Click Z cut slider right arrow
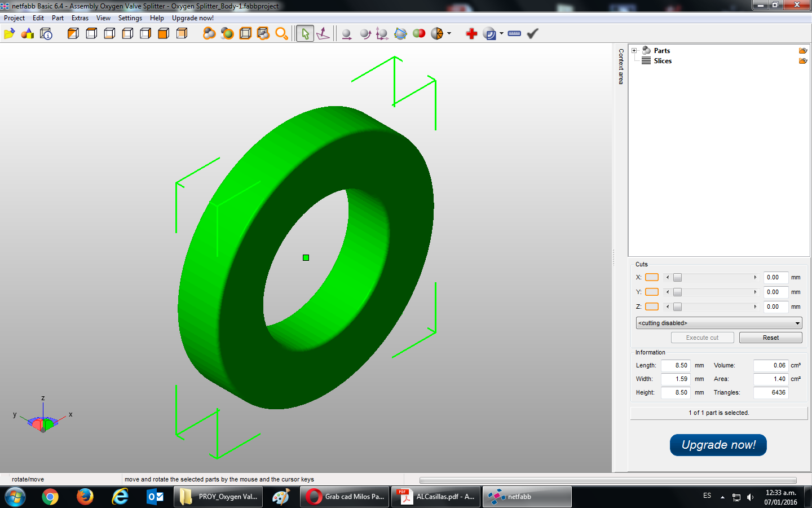This screenshot has height=508, width=812. [x=756, y=306]
